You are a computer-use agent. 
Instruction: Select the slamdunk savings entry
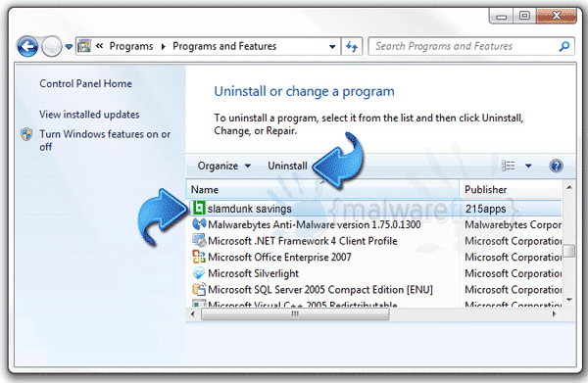coord(374,209)
